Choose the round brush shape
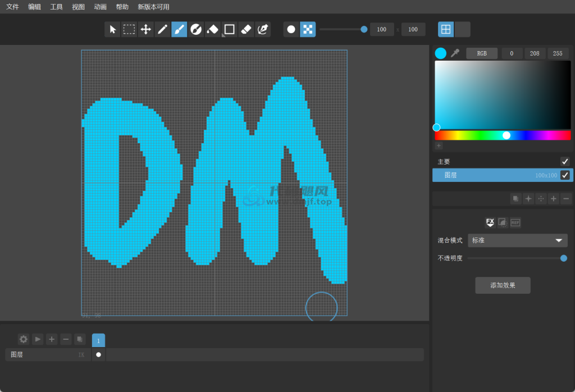This screenshot has width=575, height=392. click(x=291, y=29)
